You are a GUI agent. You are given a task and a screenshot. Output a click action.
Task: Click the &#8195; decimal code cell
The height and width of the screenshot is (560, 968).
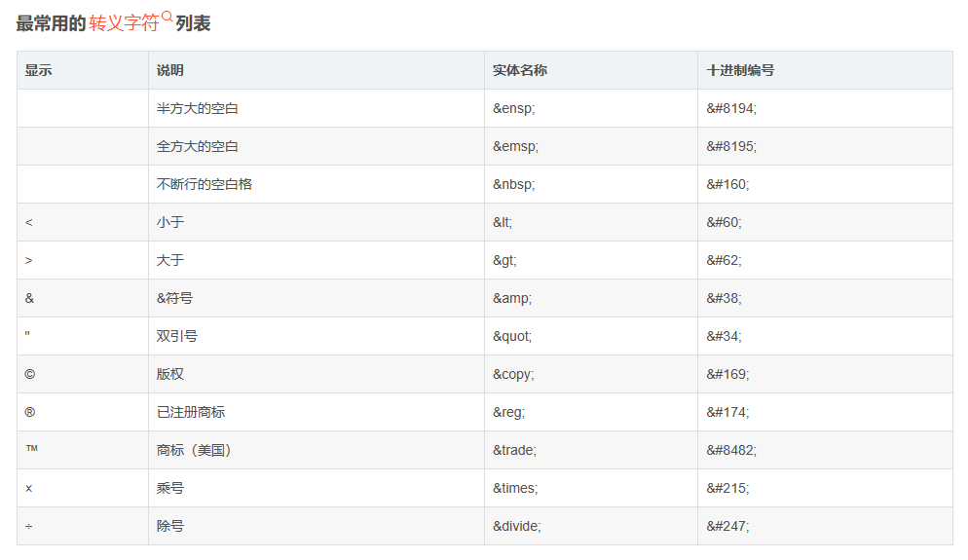(731, 146)
